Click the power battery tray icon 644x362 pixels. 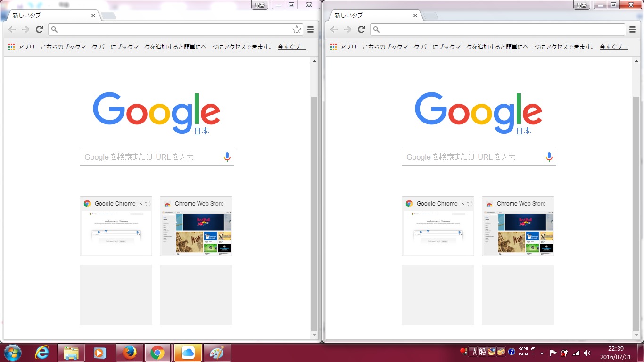coord(564,353)
